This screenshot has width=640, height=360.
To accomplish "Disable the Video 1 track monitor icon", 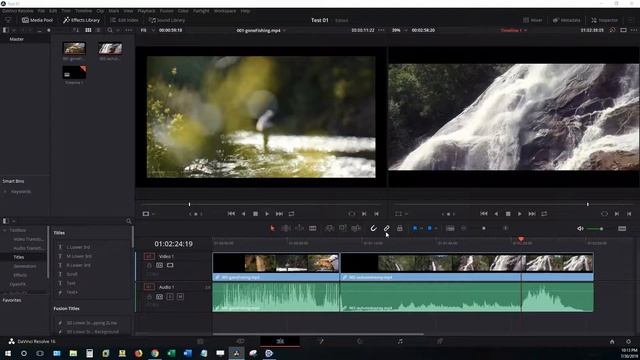I will (x=170, y=265).
